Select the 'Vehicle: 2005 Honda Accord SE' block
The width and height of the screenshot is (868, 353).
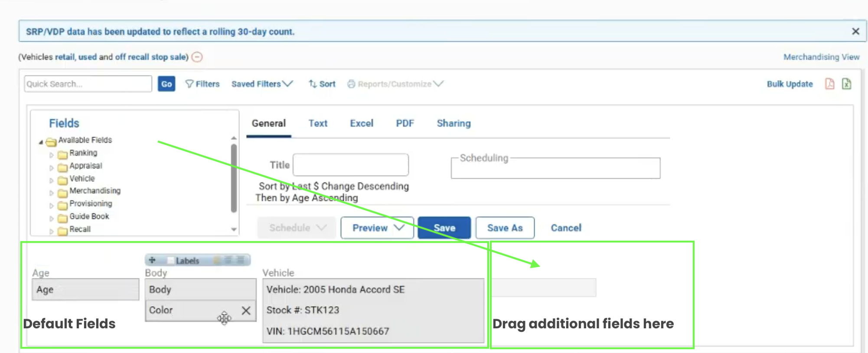point(336,289)
